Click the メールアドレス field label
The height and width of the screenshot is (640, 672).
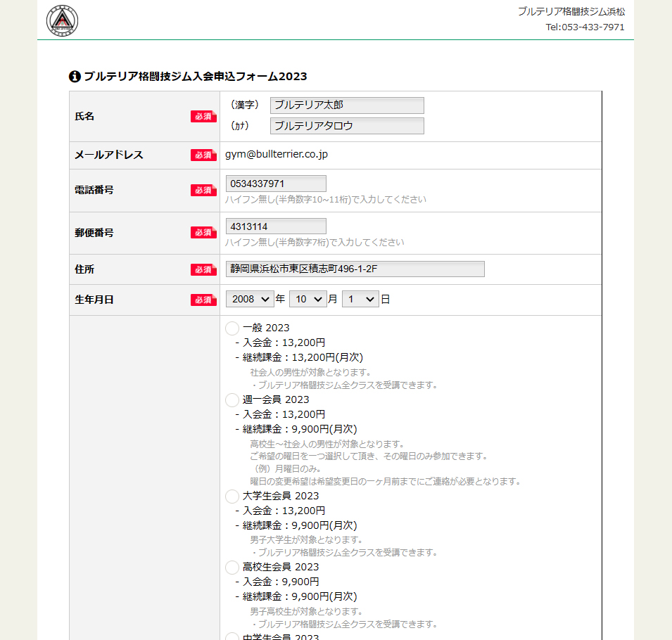tap(109, 155)
